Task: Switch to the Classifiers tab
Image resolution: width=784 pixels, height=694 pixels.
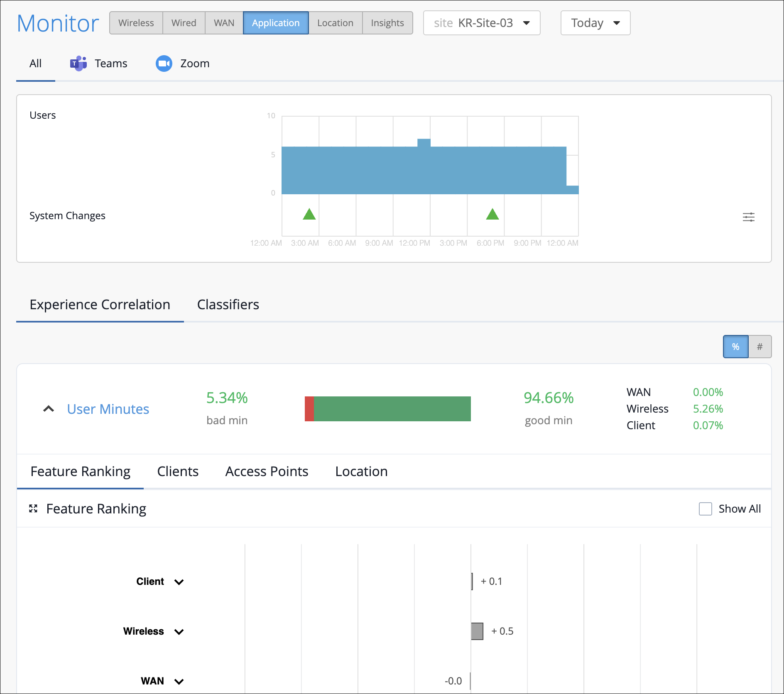Action: pyautogui.click(x=228, y=305)
